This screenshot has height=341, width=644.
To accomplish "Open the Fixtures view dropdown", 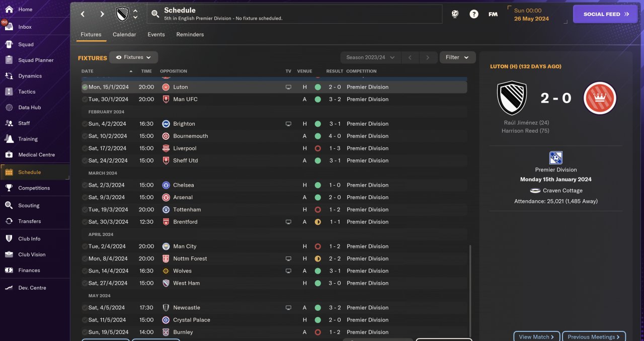I will coord(134,57).
